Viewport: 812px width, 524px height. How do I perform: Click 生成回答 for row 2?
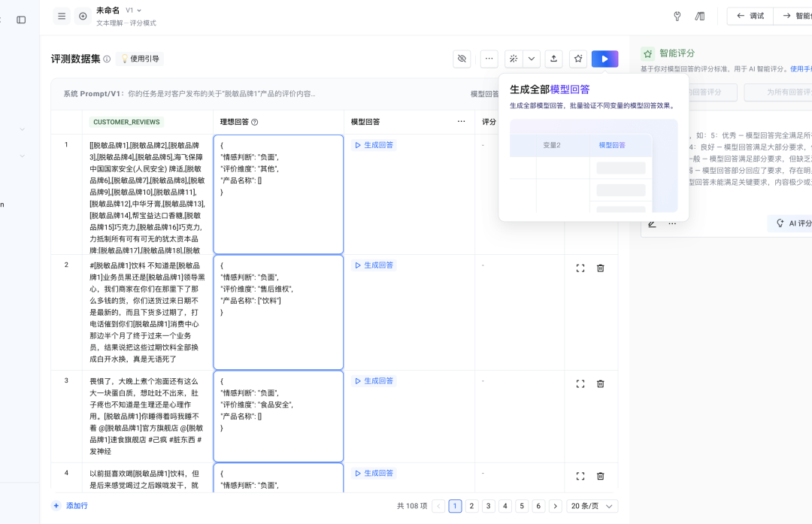tap(374, 265)
